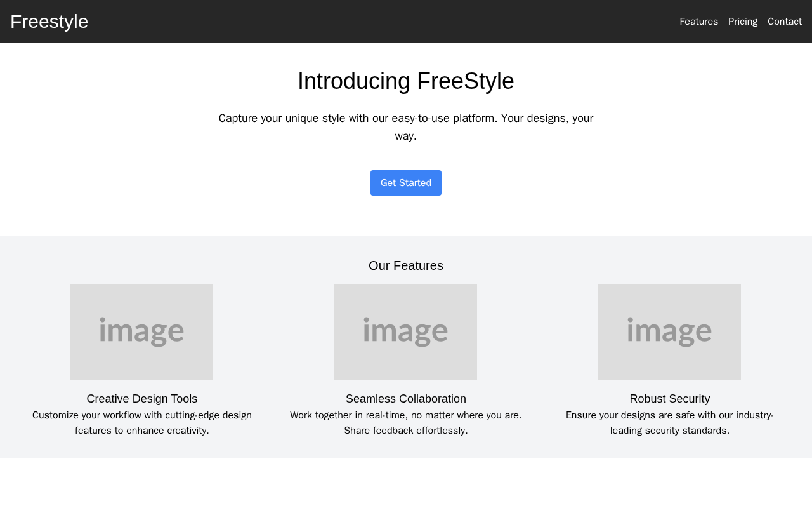Open the Robust Security placeholder image

669,332
